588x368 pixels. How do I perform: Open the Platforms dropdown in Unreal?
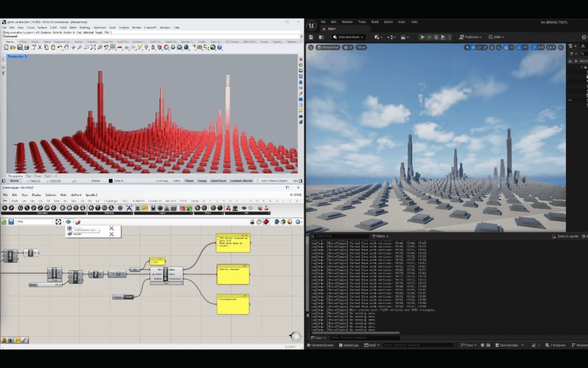pyautogui.click(x=470, y=37)
